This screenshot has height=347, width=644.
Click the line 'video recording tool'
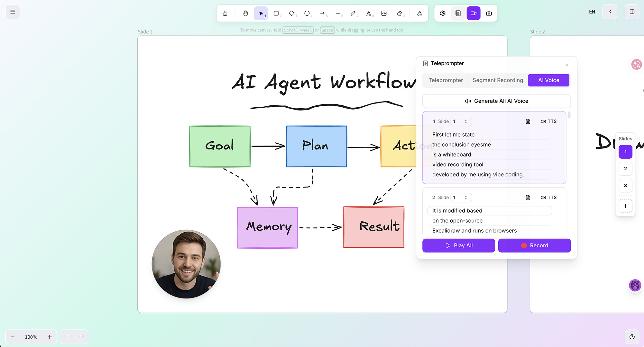point(490,165)
